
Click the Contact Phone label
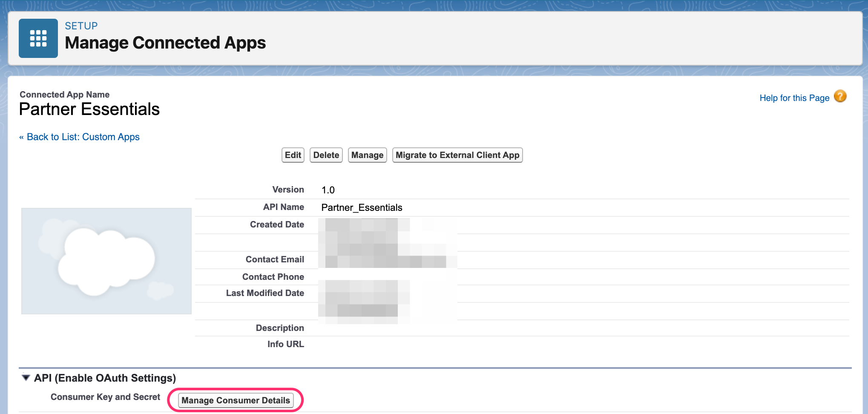click(x=273, y=277)
